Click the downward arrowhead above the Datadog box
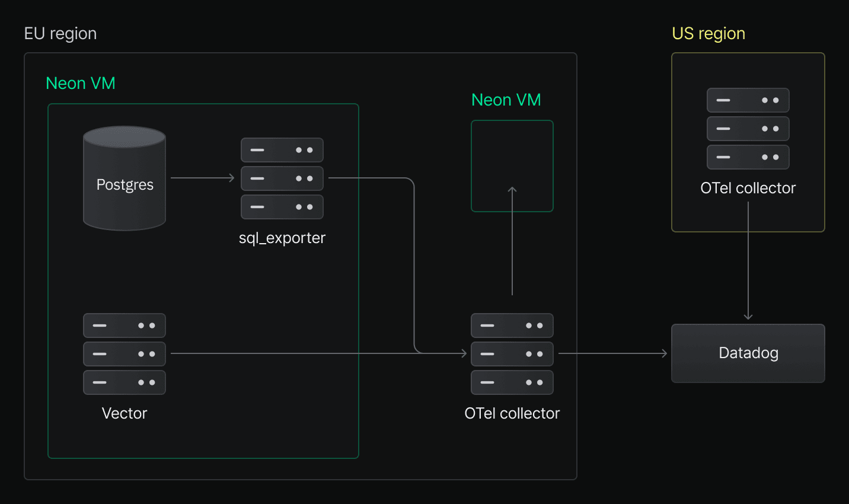 (748, 316)
